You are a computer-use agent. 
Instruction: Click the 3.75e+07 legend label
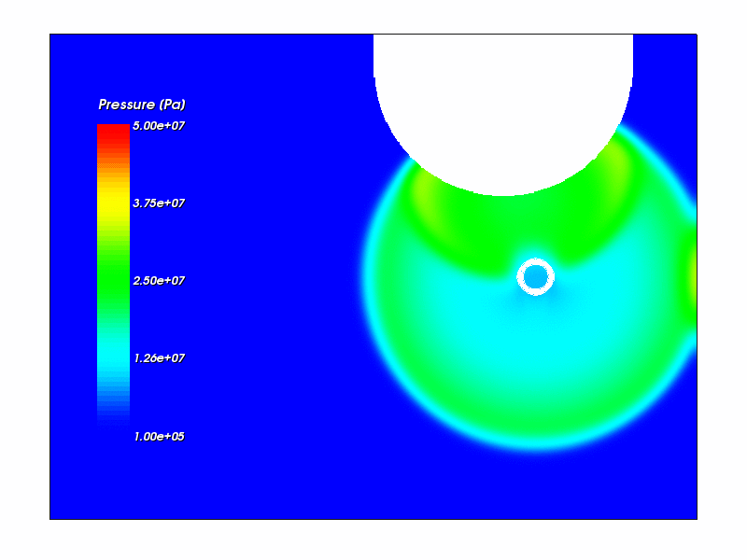click(158, 203)
